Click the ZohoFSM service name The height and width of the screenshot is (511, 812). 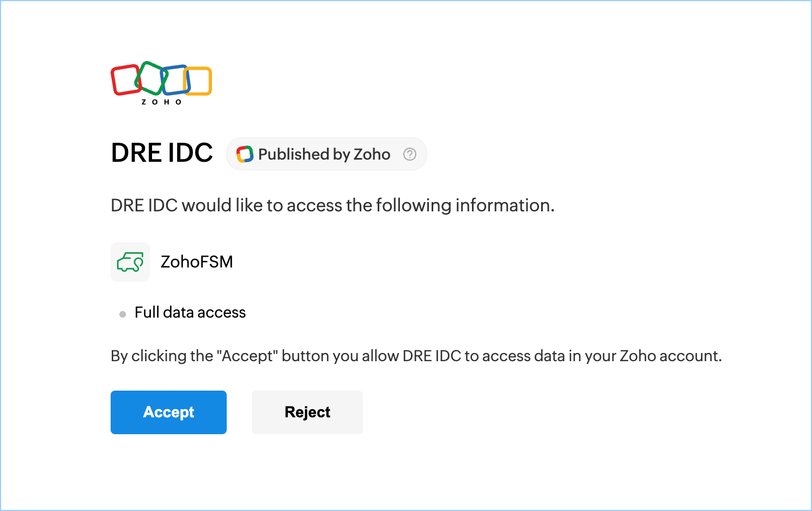click(x=197, y=262)
